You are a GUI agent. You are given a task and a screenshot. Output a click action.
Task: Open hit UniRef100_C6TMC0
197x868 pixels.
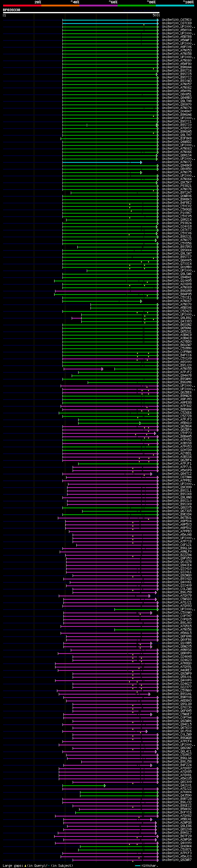point(177,20)
